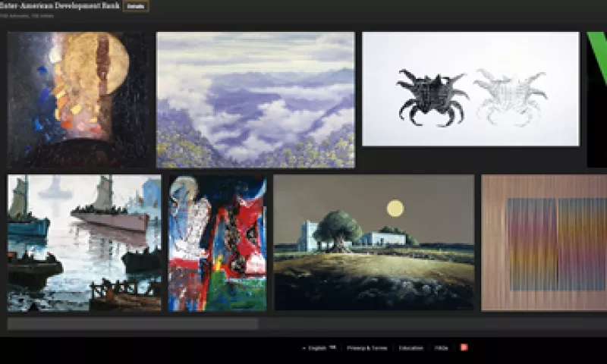Open the golden moon abstract painting thumbnail
Image resolution: width=607 pixels, height=364 pixels.
78,100
